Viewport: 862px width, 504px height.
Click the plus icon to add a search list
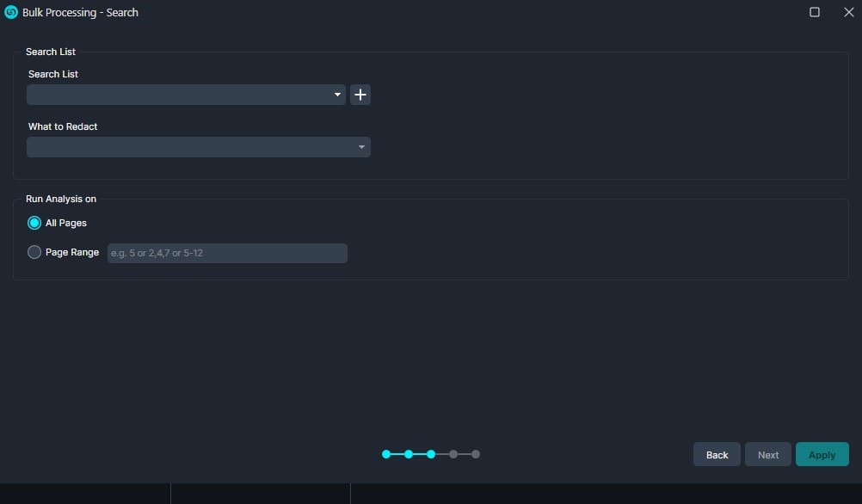(360, 95)
